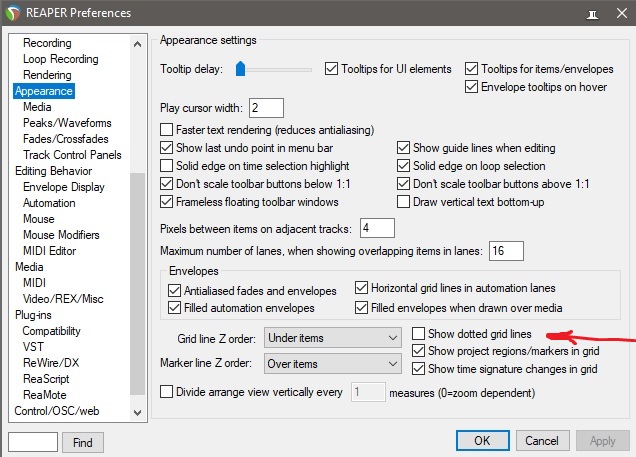Toggle Solid edge on loop selection
The height and width of the screenshot is (457, 636).
pyautogui.click(x=403, y=166)
